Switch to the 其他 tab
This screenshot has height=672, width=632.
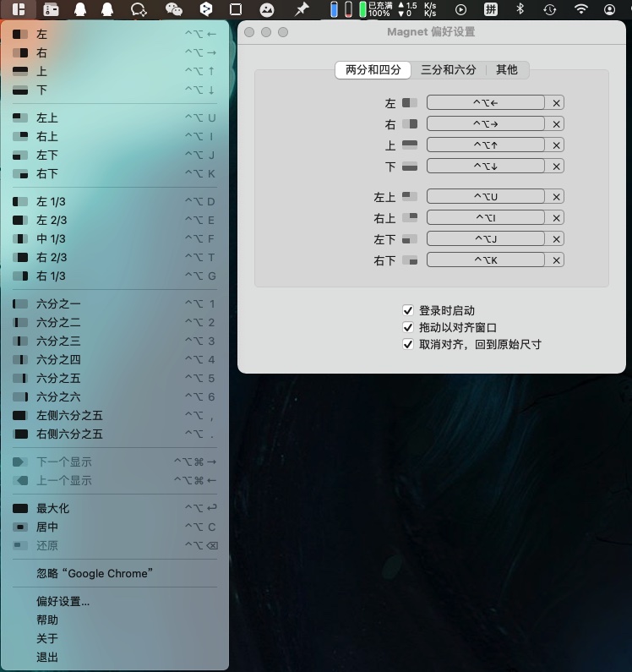coord(506,70)
